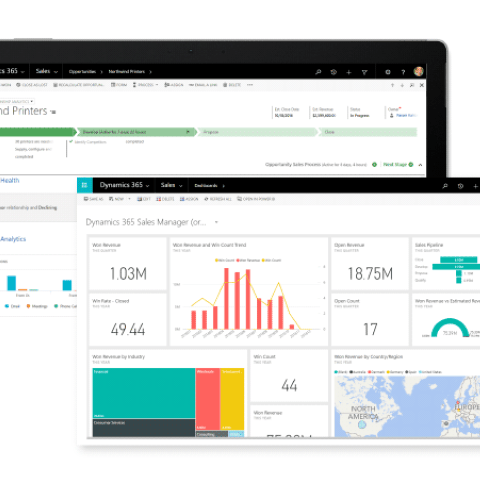Open Northwind Printers breadcrumb
Image resolution: width=480 pixels, height=480 pixels.
point(127,72)
